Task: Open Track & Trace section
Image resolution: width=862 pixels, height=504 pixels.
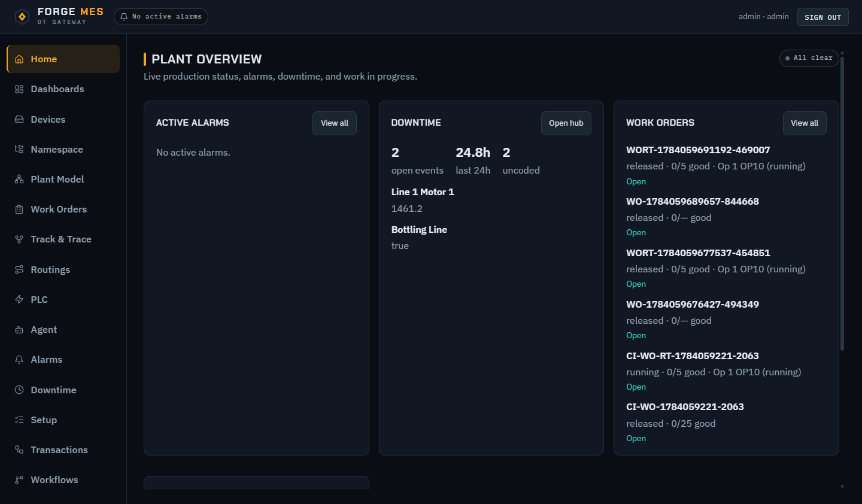Action: click(63, 239)
